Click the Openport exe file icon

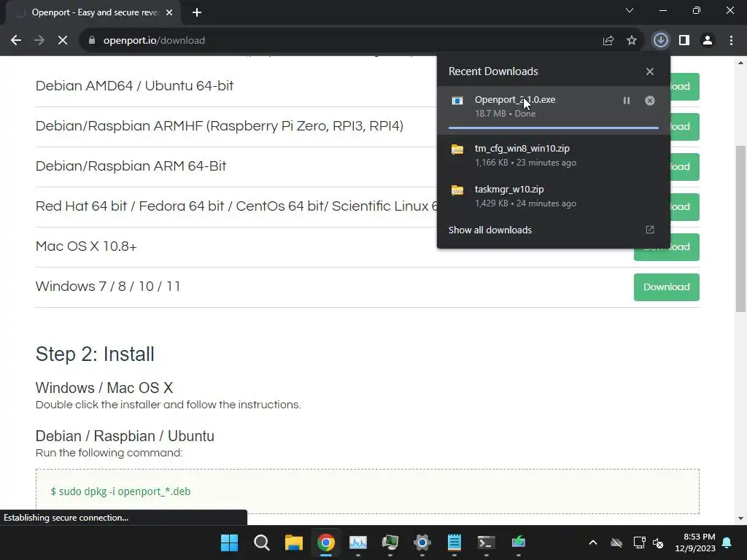[x=457, y=101]
